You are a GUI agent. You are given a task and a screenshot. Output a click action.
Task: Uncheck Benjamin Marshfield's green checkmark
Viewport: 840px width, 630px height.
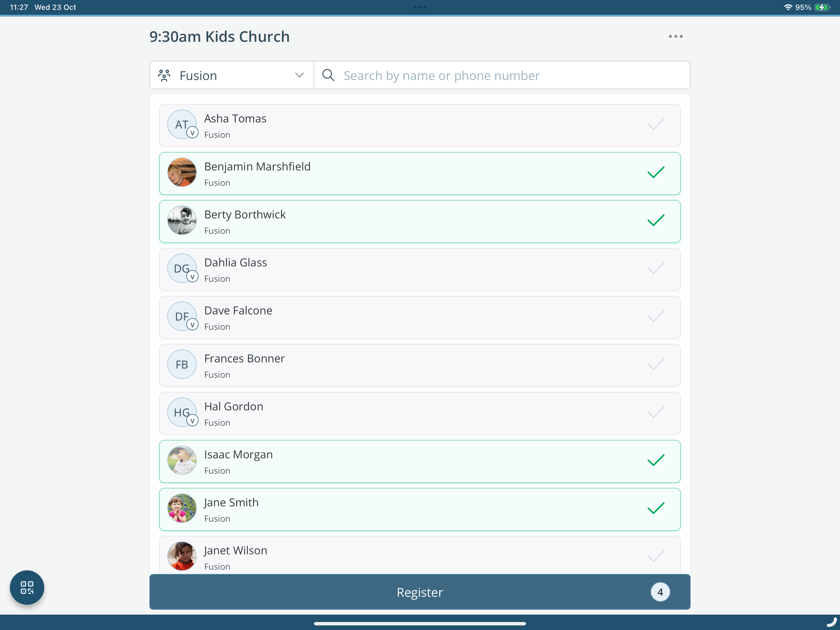(x=656, y=172)
